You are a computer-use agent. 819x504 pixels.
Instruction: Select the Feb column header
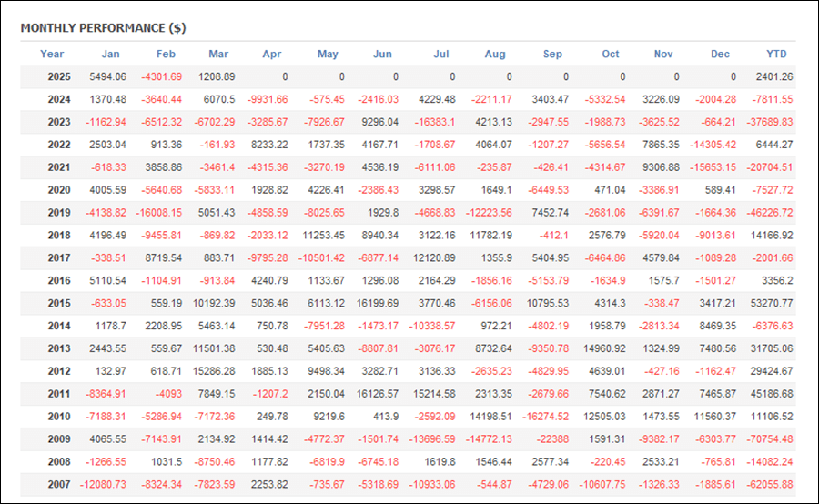pos(167,54)
